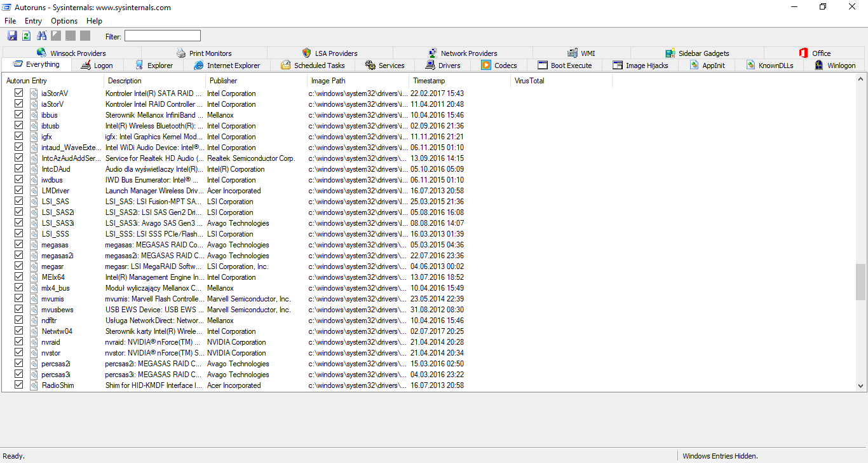Click the file icon beside megasas
This screenshot has height=463, width=868.
pos(34,245)
